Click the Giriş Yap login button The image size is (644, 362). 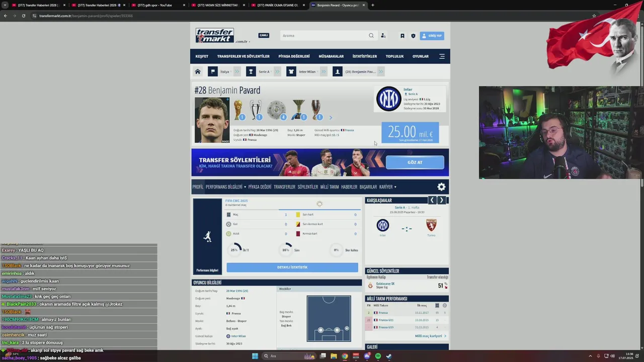(x=432, y=36)
